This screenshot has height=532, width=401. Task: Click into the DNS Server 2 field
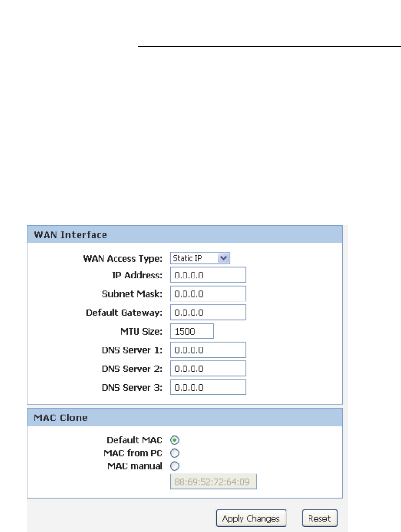pos(207,369)
